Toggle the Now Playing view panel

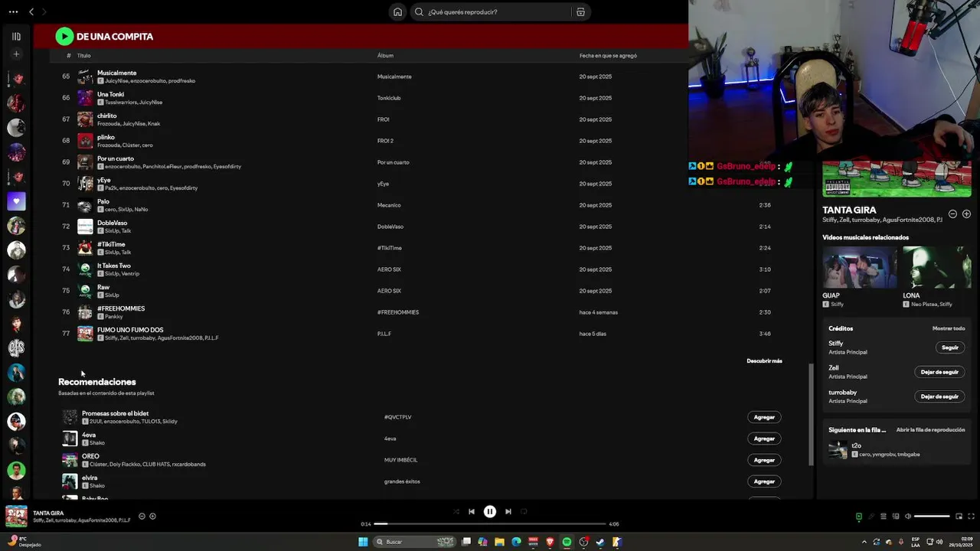[858, 516]
